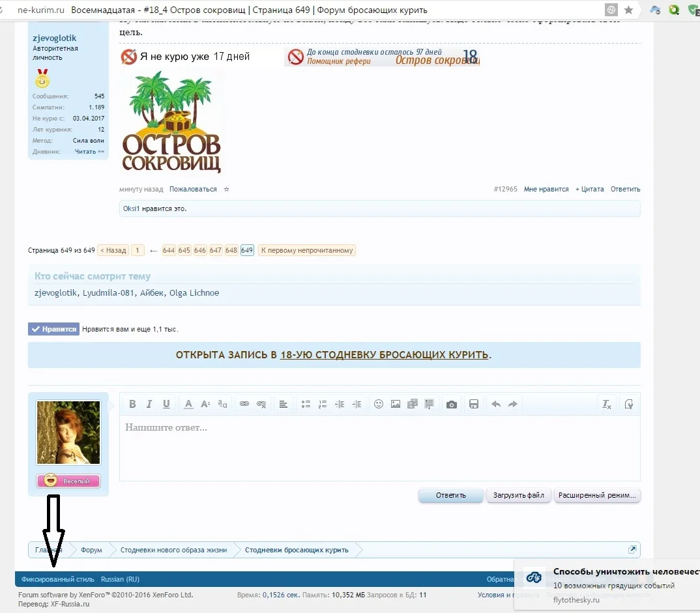Toggle the Facebook Нравится like button

coord(53,329)
